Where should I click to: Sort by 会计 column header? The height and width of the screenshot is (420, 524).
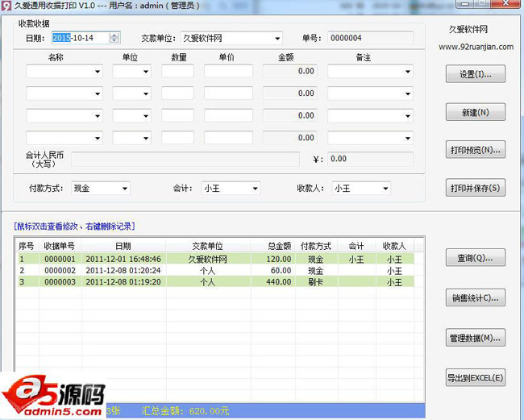click(x=356, y=246)
